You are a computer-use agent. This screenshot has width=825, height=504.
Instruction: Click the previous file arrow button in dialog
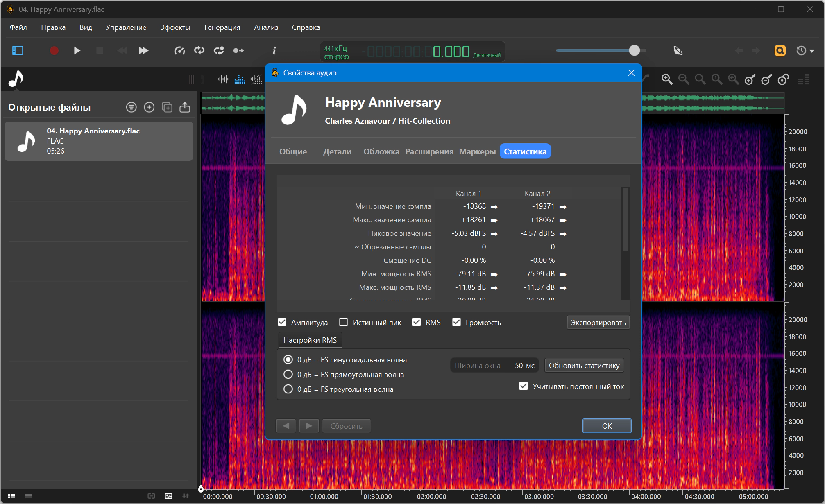(286, 426)
